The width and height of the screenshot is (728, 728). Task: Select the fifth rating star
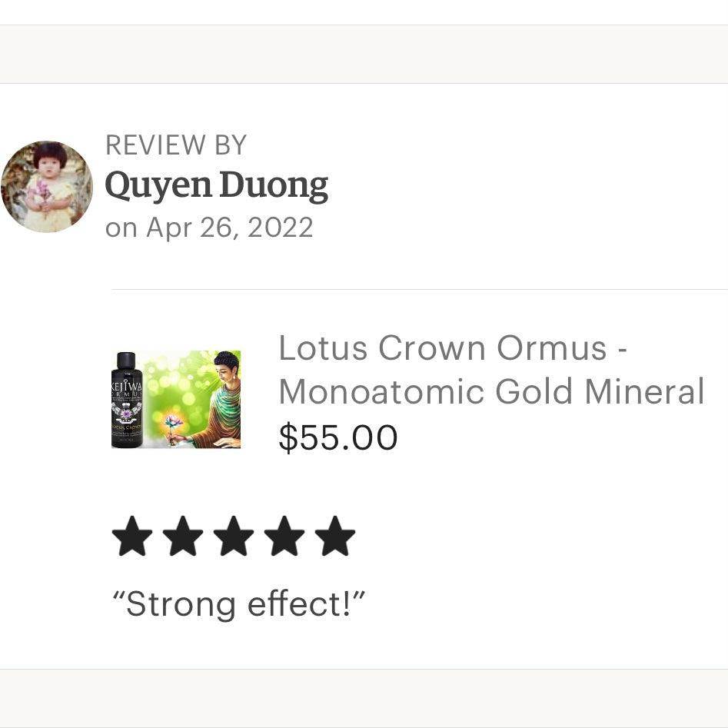335,537
